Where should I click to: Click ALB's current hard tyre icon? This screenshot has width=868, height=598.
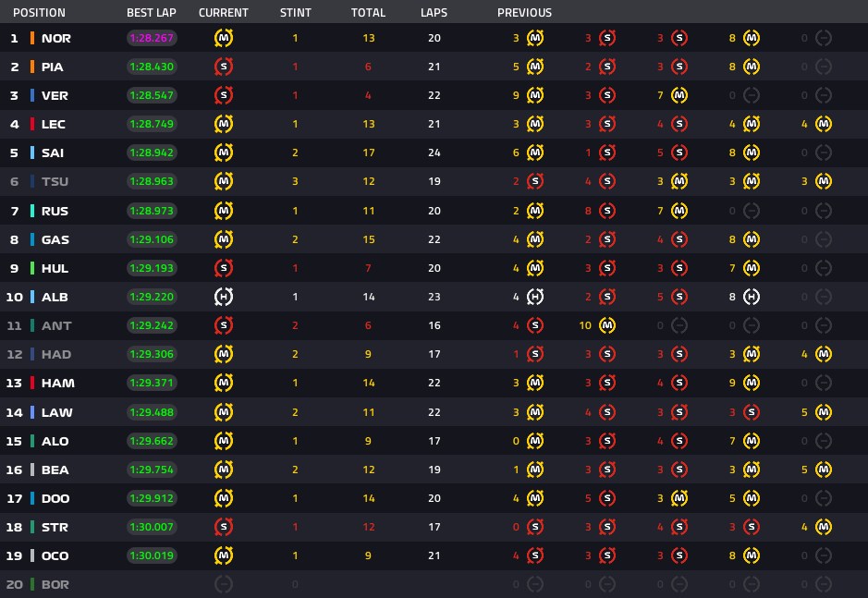coord(224,297)
